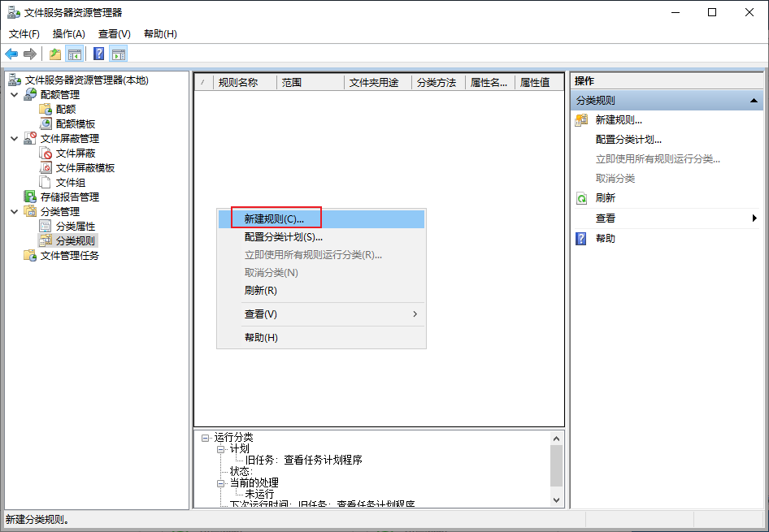
Task: Collapse the 配额管理 tree node
Action: (x=14, y=94)
